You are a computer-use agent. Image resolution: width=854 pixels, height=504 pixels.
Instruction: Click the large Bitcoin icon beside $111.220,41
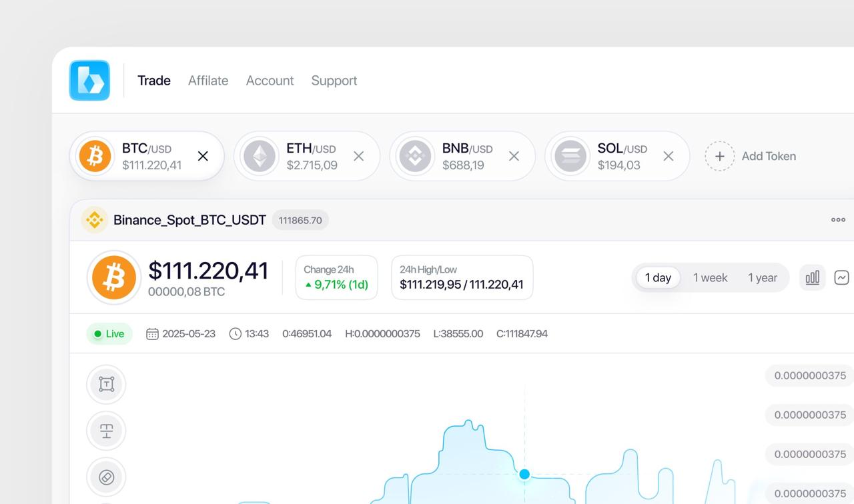pos(113,277)
